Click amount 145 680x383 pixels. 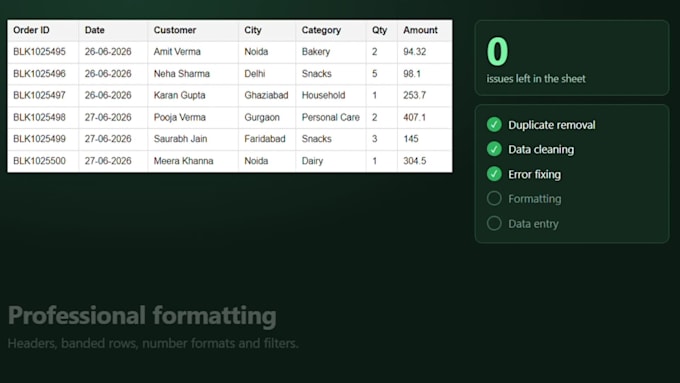coord(411,139)
